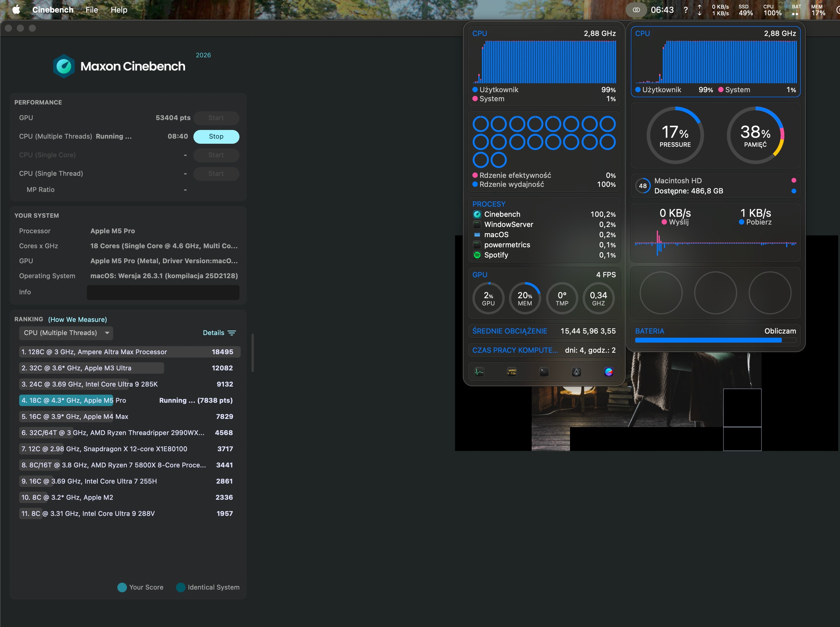
Task: Expand the ranking Details filter
Action: tap(219, 333)
